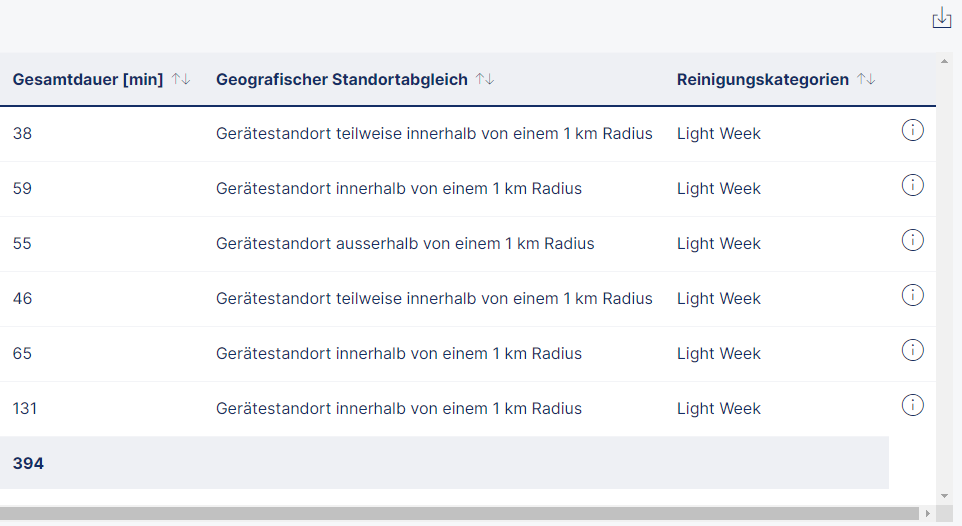
Task: Click the horizontal scrollbar thumb
Action: pyautogui.click(x=460, y=513)
